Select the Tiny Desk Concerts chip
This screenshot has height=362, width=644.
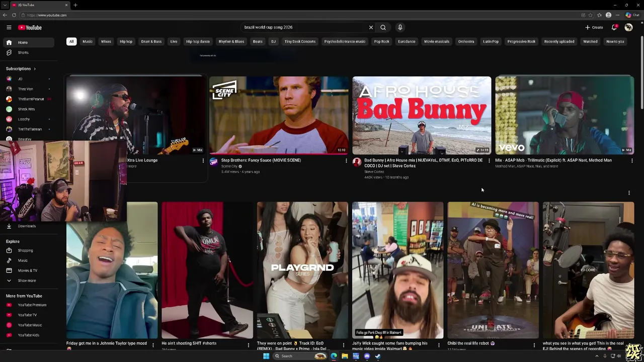300,42
